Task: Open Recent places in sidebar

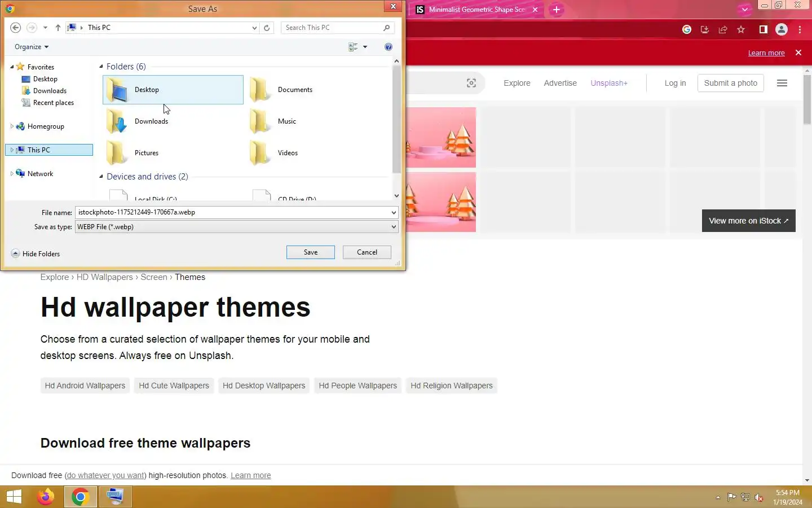Action: [x=53, y=103]
